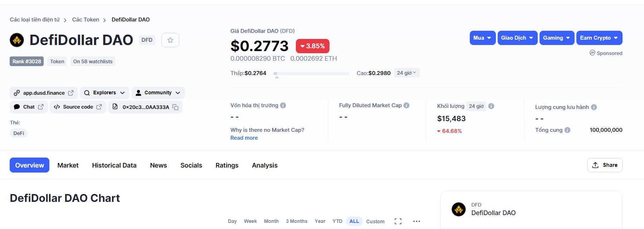The image size is (644, 229).
Task: Select the ALL chart time range
Action: tap(354, 221)
